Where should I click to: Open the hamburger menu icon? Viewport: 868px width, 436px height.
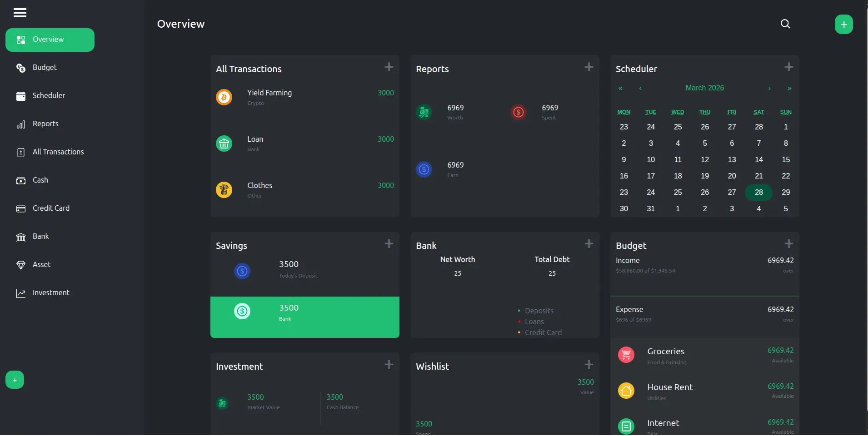click(20, 13)
